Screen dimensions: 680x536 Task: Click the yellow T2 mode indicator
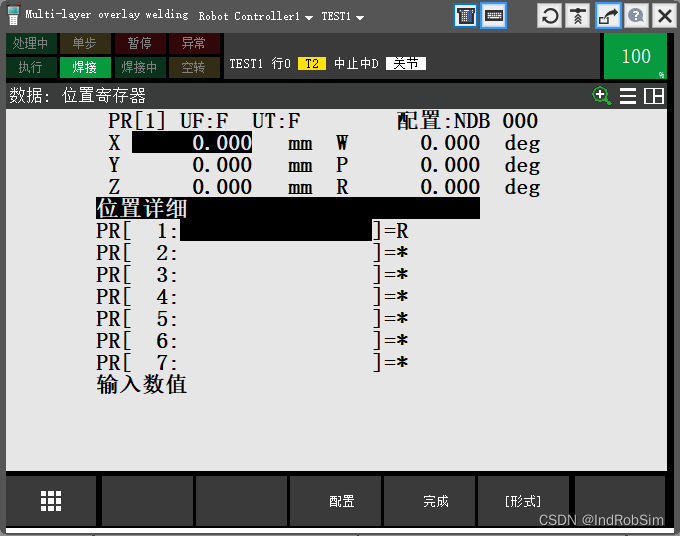[x=312, y=64]
